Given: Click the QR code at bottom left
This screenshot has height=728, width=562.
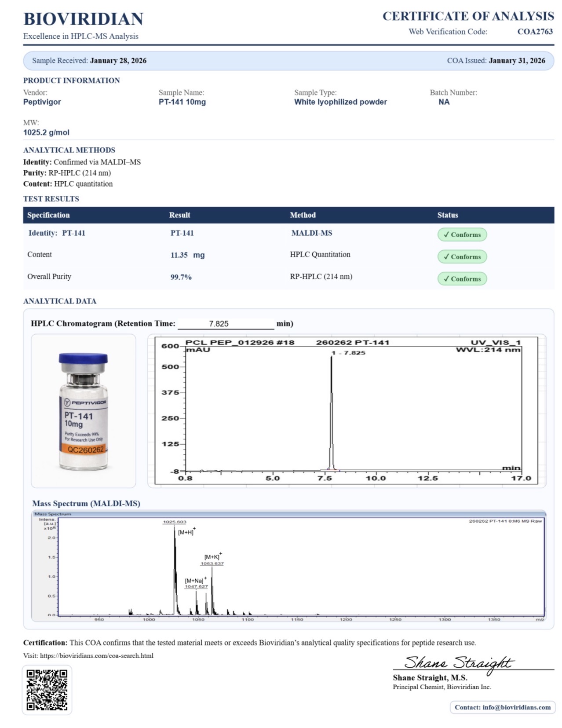Looking at the screenshot, I should point(47,689).
